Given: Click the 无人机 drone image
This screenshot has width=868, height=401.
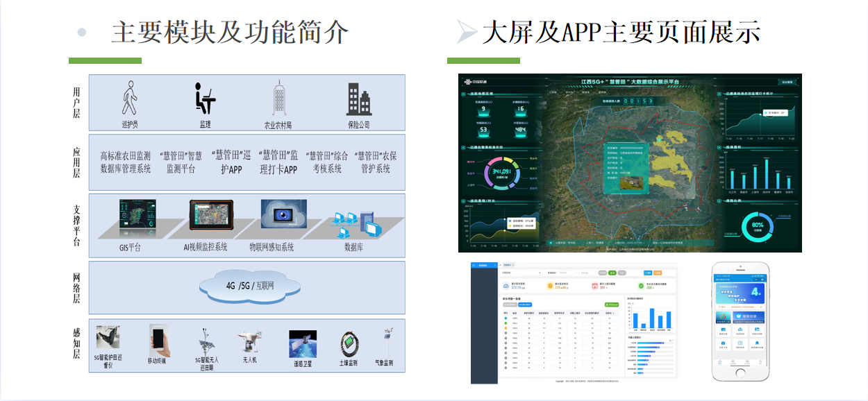Looking at the screenshot, I should (249, 341).
